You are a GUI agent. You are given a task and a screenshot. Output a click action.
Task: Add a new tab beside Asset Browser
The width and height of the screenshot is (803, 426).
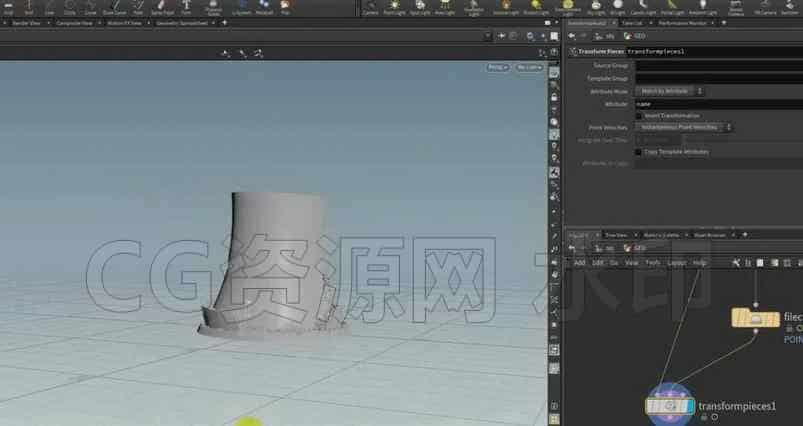745,235
